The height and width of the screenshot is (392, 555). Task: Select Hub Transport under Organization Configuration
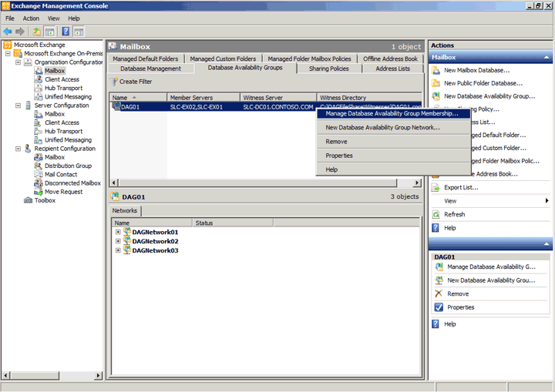tap(63, 88)
